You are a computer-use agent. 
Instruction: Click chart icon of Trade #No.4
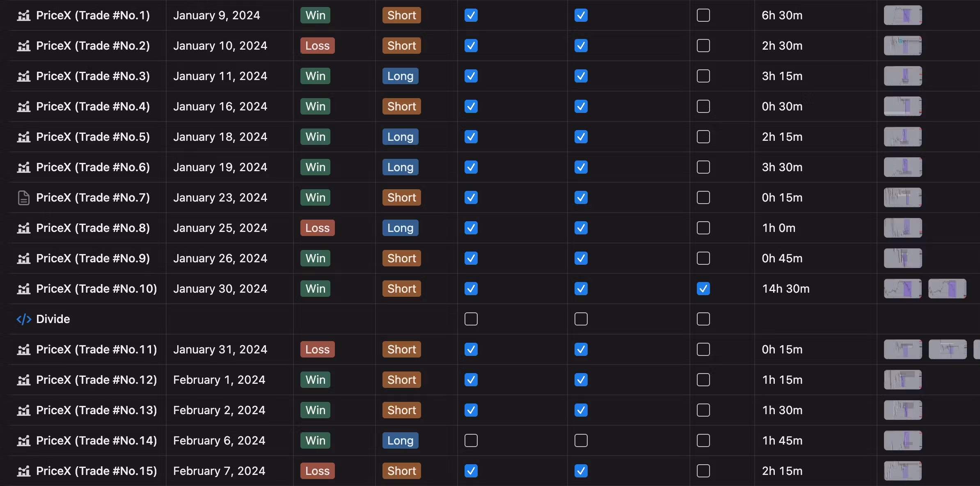coord(24,107)
